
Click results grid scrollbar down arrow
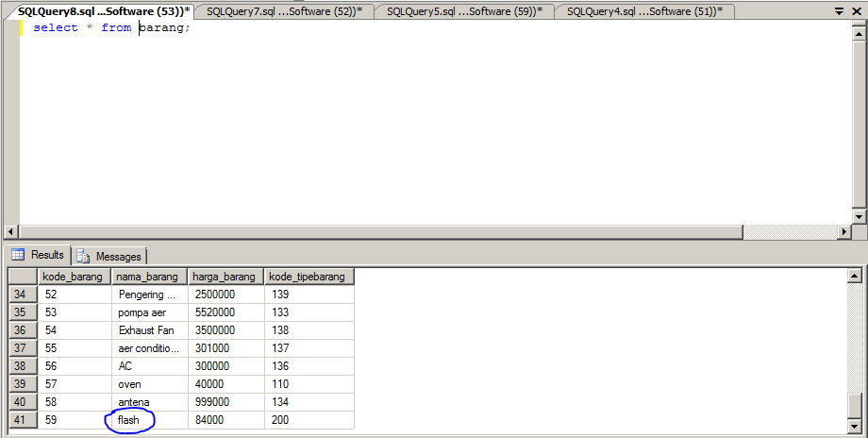[x=855, y=426]
